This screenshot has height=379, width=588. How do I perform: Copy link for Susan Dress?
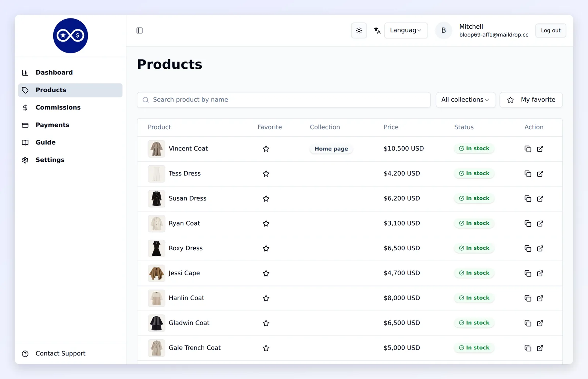(x=528, y=199)
